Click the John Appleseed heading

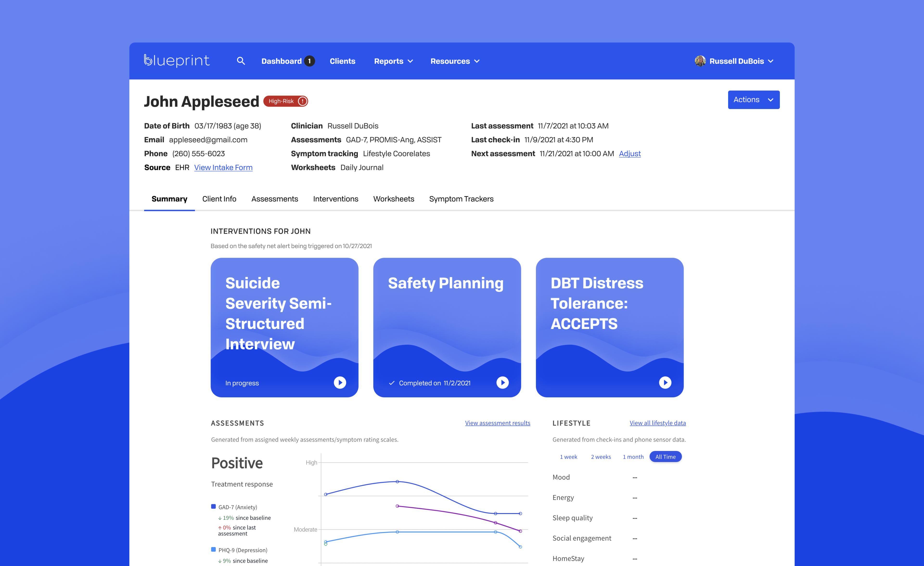[x=201, y=101]
